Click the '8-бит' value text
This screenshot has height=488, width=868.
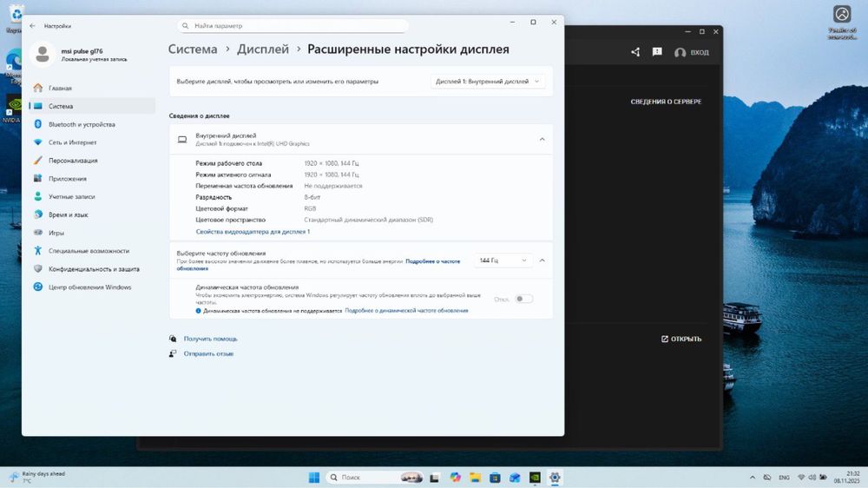click(x=312, y=197)
